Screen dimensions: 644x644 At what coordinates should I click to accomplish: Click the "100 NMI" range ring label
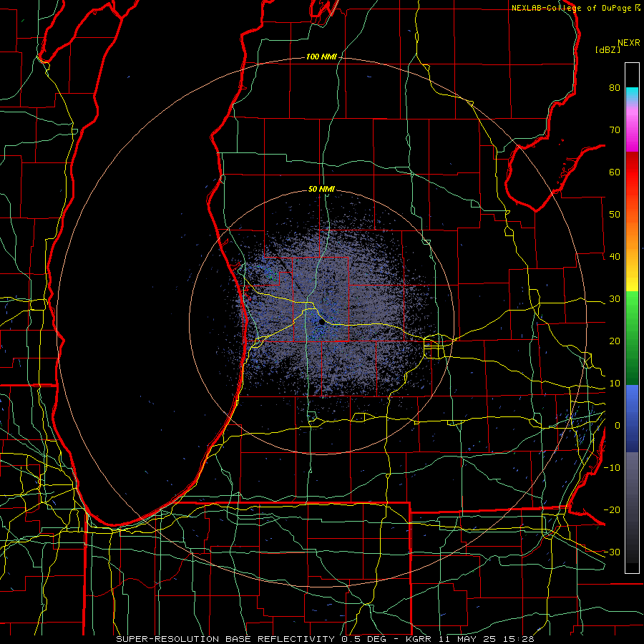(x=321, y=57)
